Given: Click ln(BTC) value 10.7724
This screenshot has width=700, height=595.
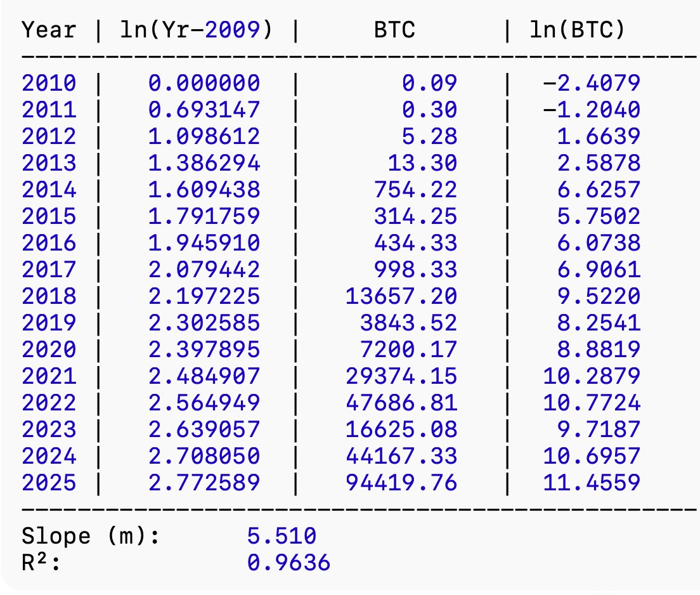Looking at the screenshot, I should 592,403.
